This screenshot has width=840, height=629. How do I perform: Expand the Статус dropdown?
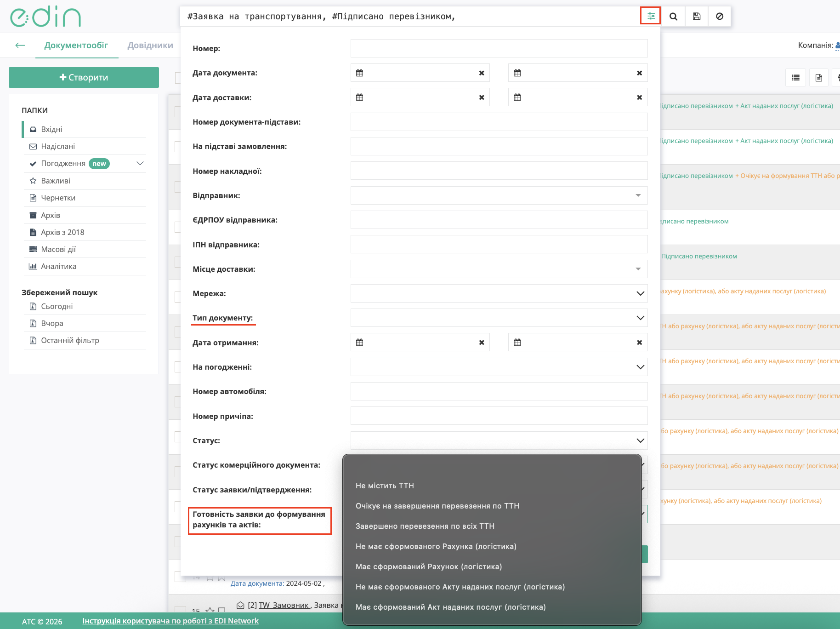(640, 440)
